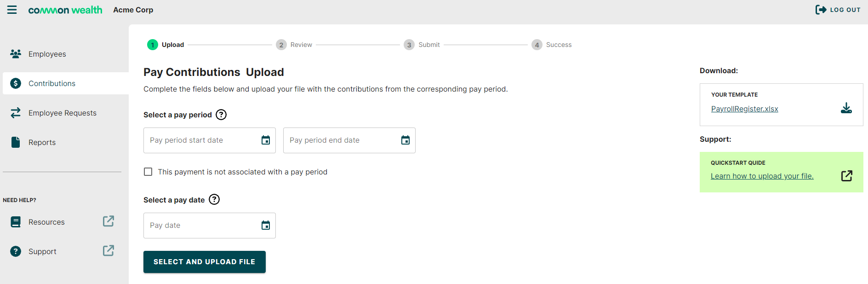Open Reports from the sidebar

[x=42, y=143]
